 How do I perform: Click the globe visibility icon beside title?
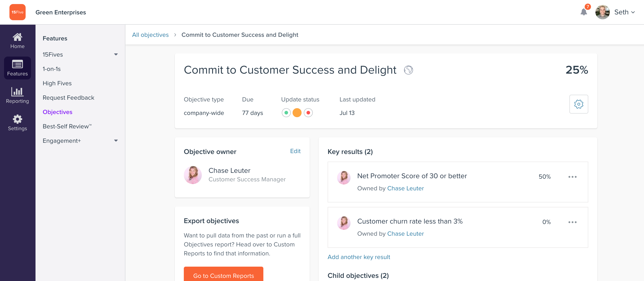pos(408,70)
